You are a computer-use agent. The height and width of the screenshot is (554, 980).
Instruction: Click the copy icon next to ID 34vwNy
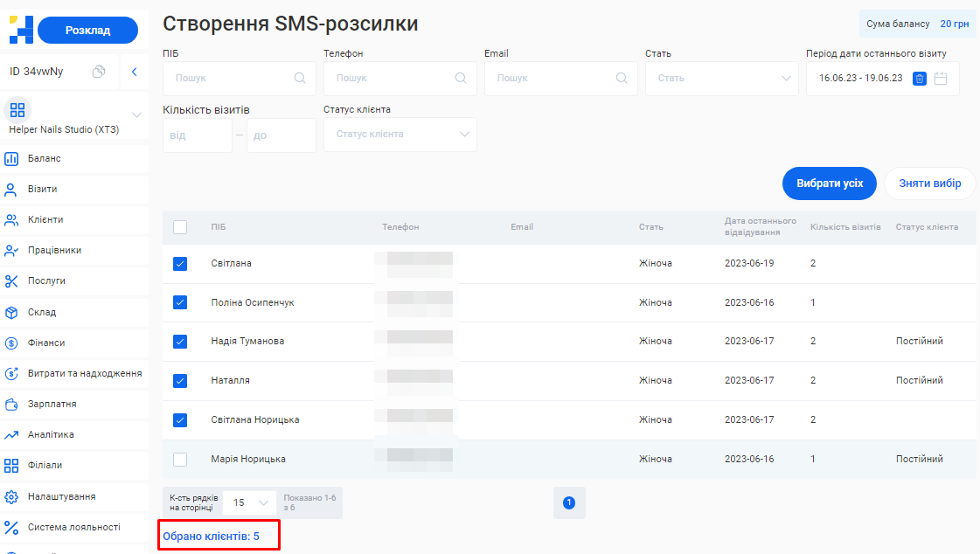pyautogui.click(x=99, y=72)
